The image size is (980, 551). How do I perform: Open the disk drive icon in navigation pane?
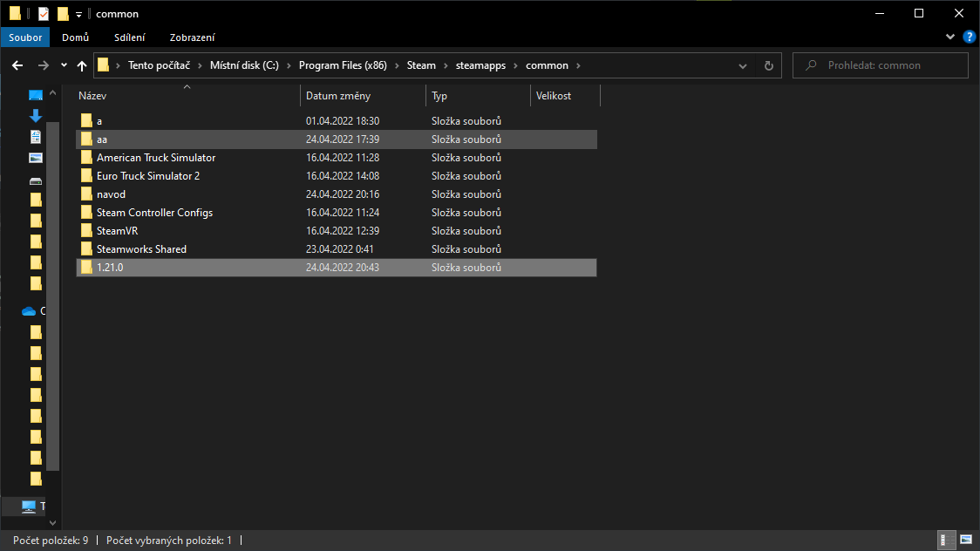(36, 181)
